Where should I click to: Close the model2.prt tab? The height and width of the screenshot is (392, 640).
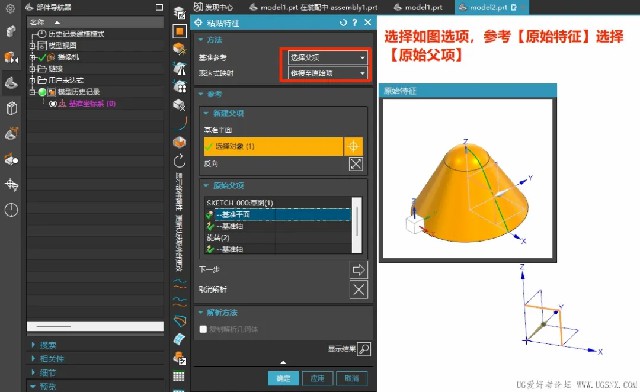tap(523, 7)
